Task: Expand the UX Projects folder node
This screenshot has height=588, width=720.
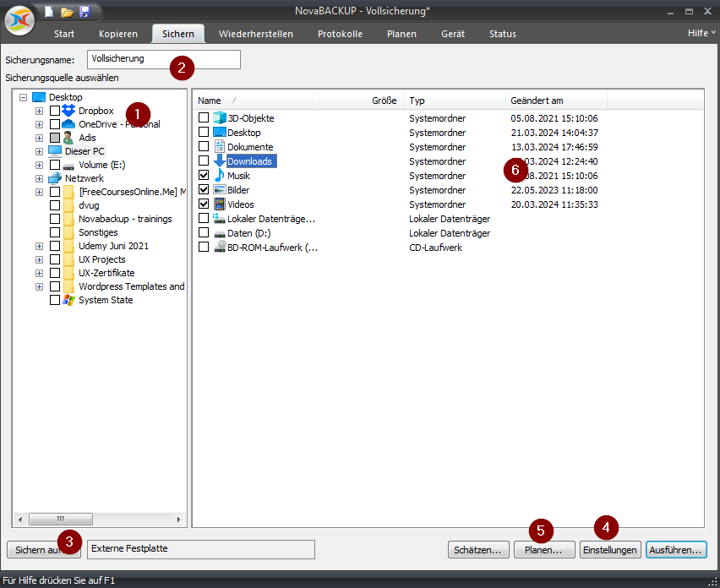Action: tap(39, 260)
